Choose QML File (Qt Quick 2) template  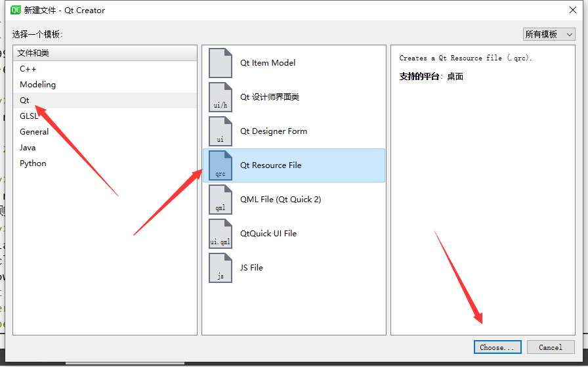294,200
